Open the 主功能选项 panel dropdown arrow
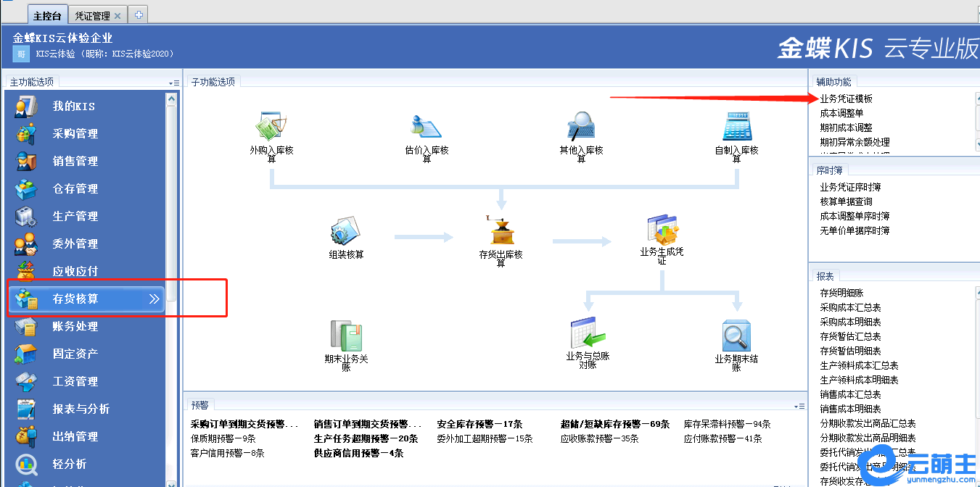 (x=174, y=83)
